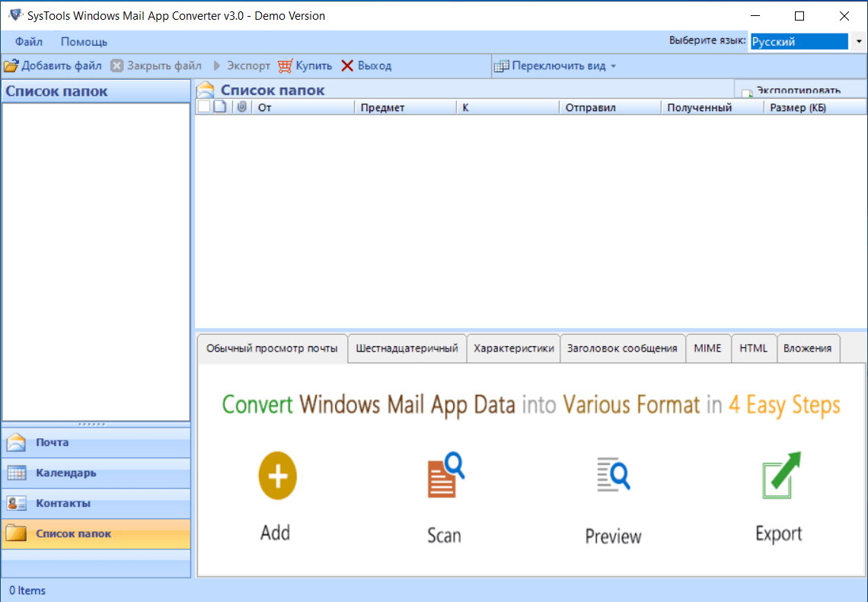
Task: Expand the Переключить вид dropdown arrow
Action: pyautogui.click(x=614, y=66)
